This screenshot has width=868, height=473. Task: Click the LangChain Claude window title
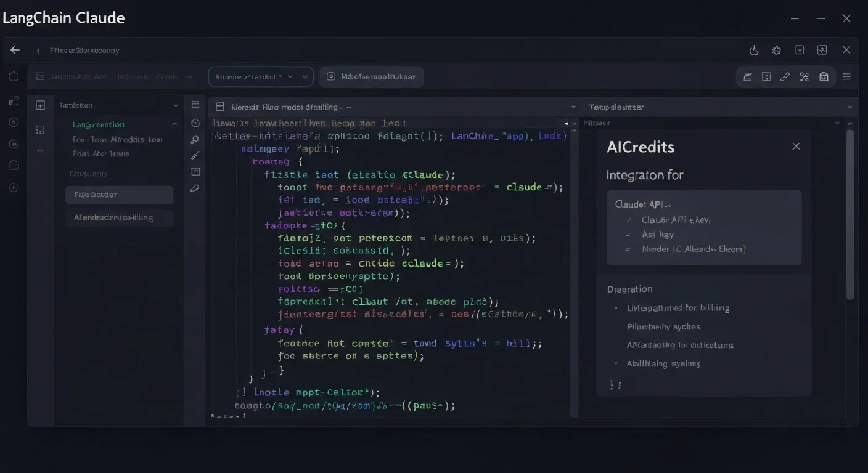63,18
